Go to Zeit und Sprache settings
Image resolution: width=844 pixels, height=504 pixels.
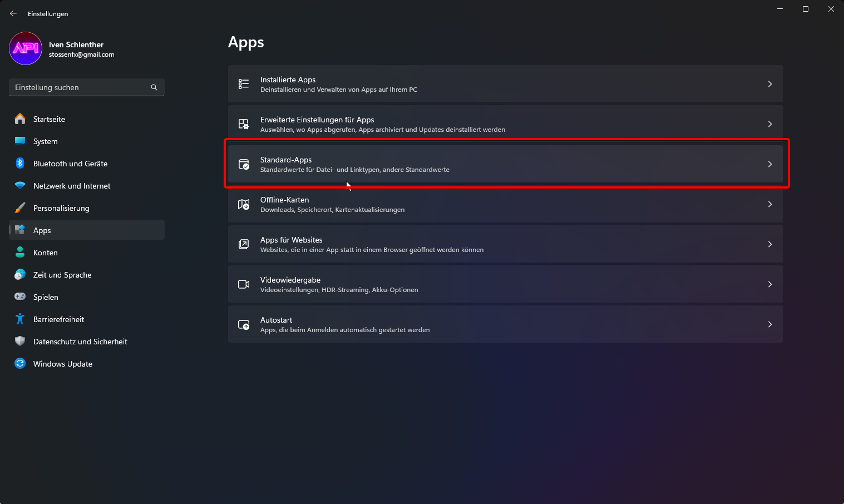[62, 275]
